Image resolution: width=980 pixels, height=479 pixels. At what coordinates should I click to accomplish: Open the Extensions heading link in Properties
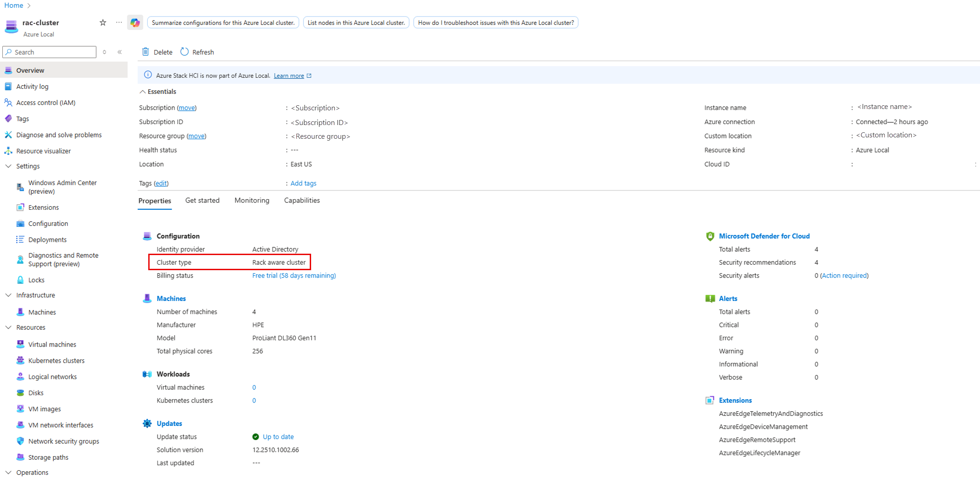tap(735, 400)
